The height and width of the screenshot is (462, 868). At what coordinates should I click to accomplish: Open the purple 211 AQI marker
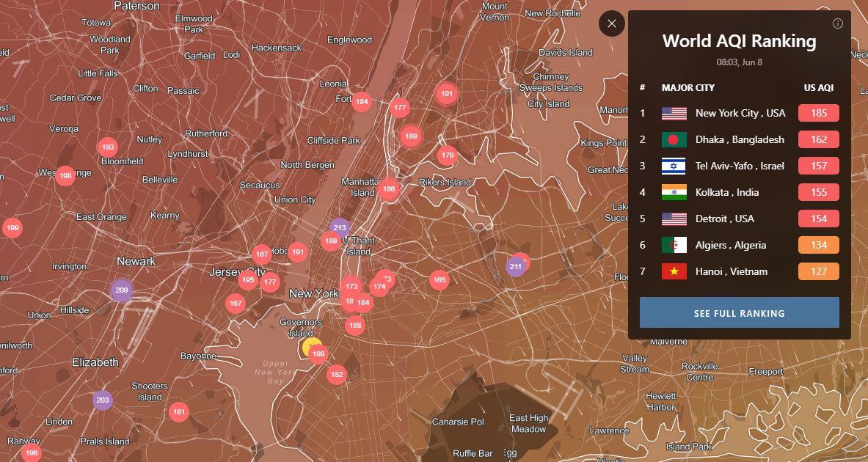pos(515,267)
